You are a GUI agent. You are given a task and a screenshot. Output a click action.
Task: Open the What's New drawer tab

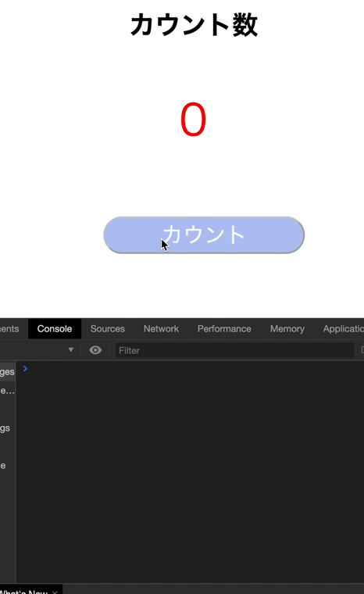point(23,592)
